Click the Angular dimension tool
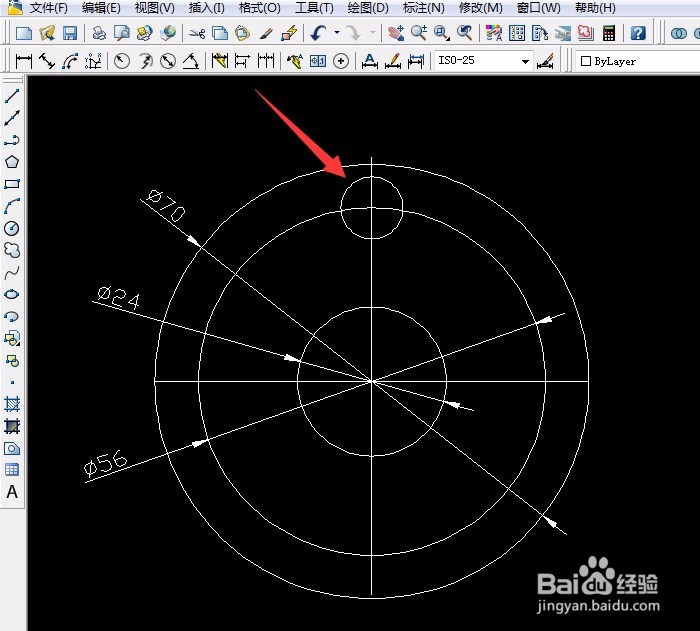Viewport: 700px width, 631px height. coord(191,61)
